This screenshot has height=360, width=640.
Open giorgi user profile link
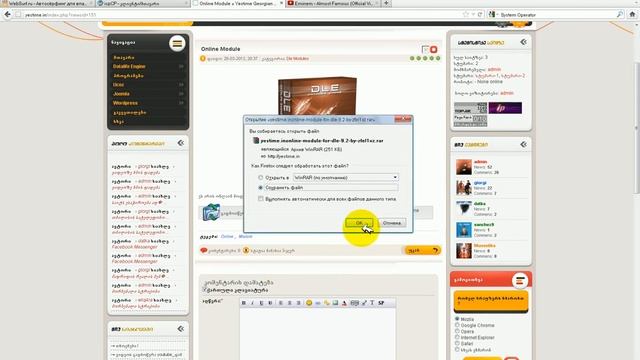coord(480,183)
